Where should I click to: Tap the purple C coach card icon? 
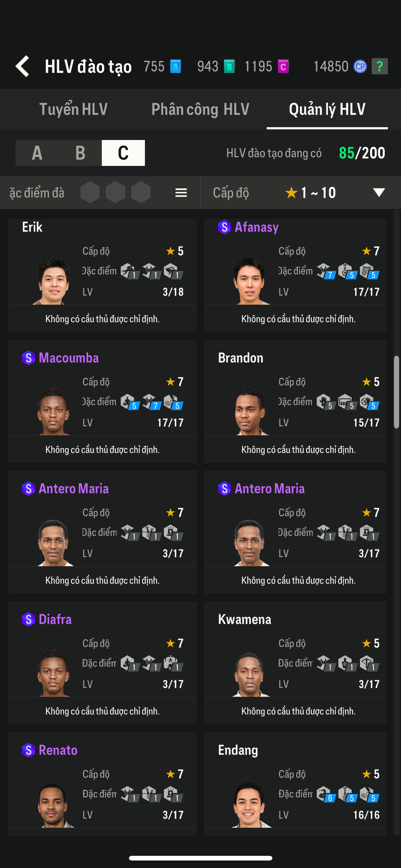pos(283,66)
